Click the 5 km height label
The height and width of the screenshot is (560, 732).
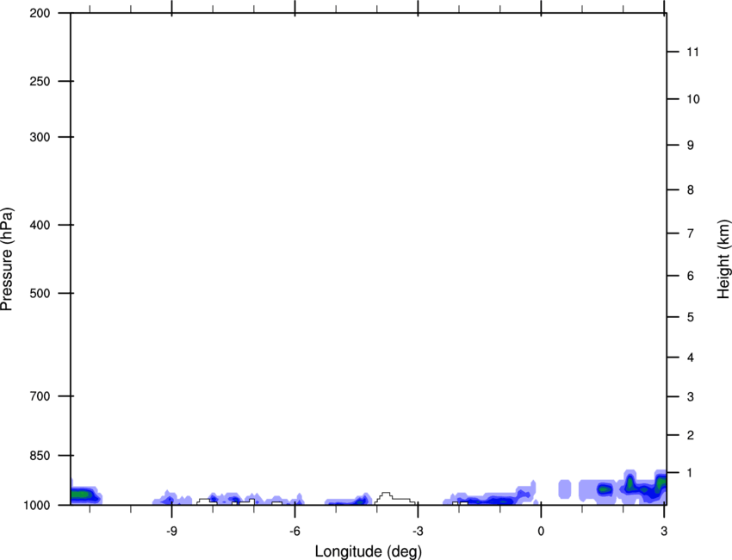click(690, 318)
